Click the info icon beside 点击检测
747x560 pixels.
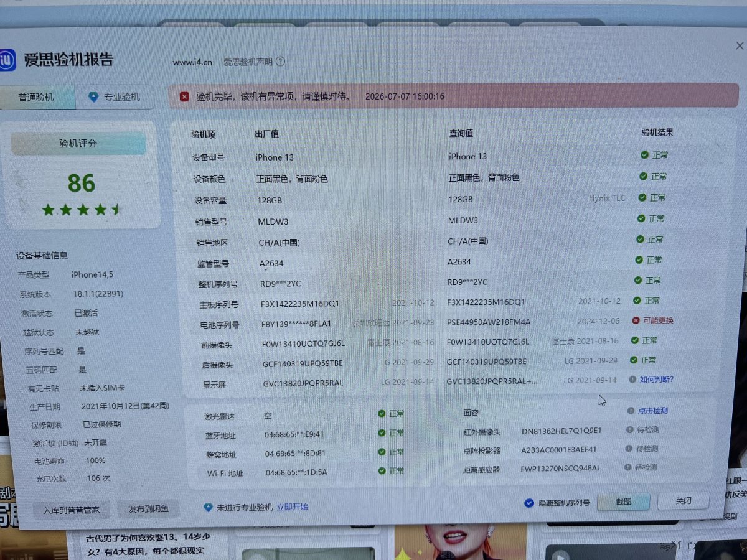coord(631,411)
